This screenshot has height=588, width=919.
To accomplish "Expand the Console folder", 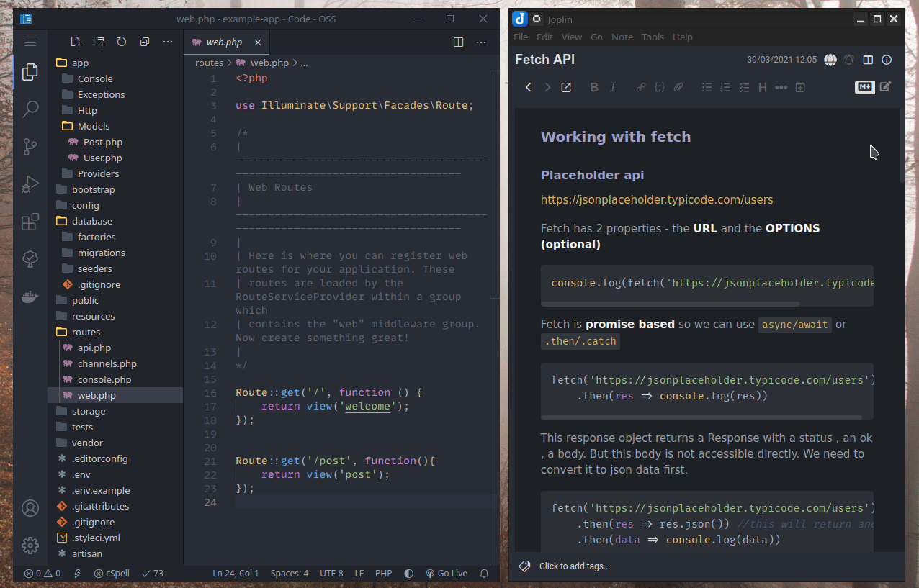I will (x=95, y=78).
